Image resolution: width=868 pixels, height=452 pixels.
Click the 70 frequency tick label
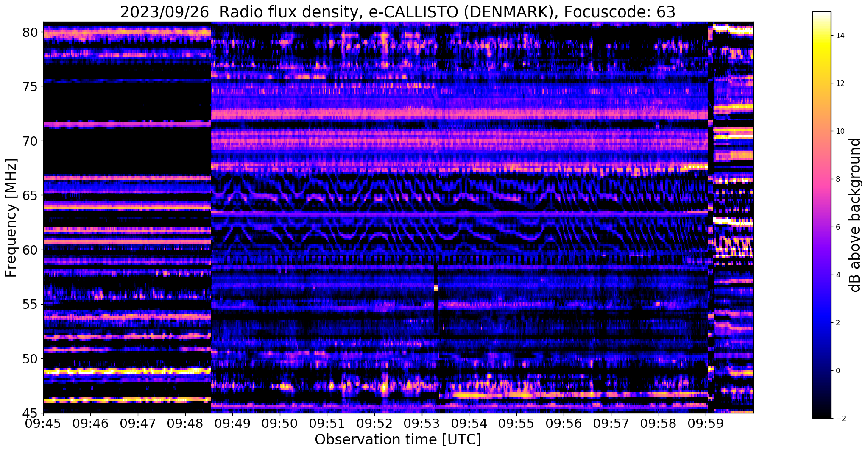click(31, 141)
